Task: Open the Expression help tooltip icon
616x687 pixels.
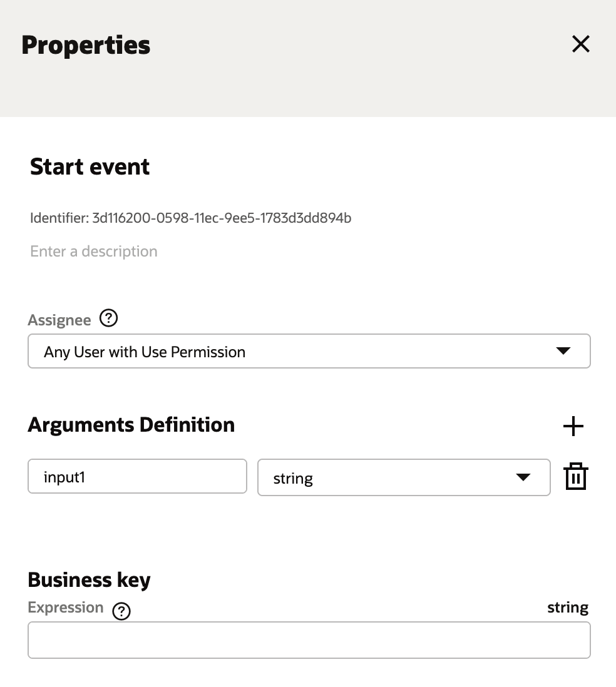Action: pyautogui.click(x=121, y=611)
